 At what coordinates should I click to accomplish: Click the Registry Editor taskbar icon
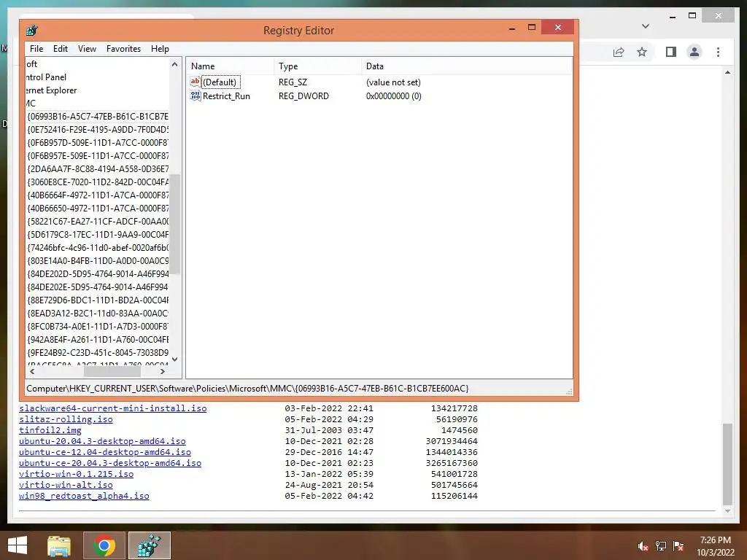click(x=149, y=545)
